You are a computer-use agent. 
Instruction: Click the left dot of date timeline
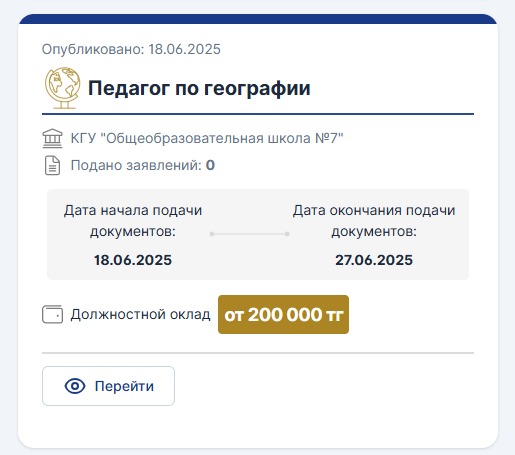(x=212, y=234)
